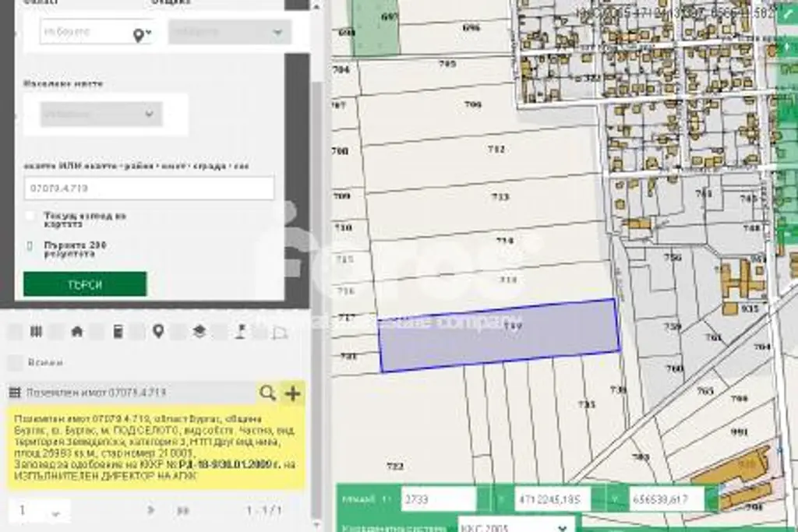Click the identifier field containing 07079.4.719
Viewport: 798px width, 532px height.
pos(149,188)
